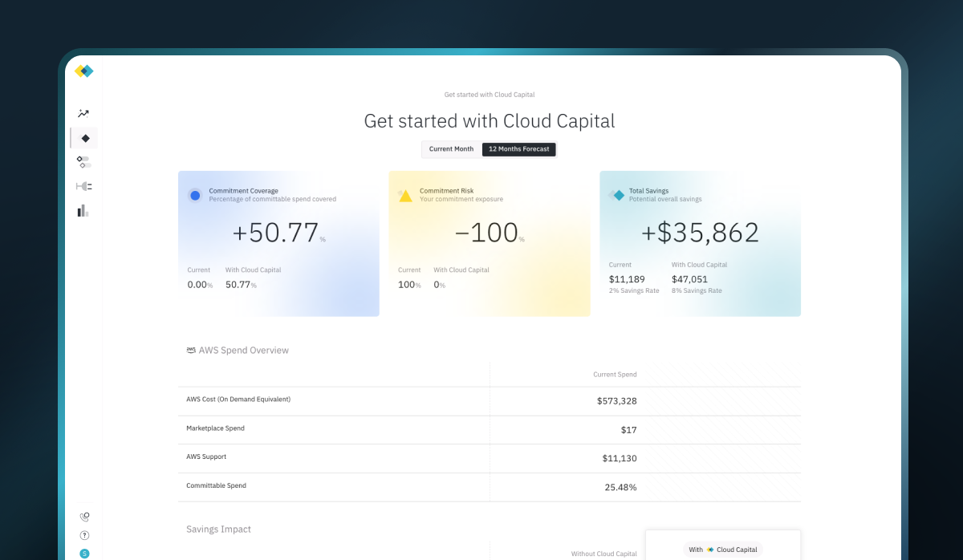The height and width of the screenshot is (560, 963).
Task: Click the main 'Get started with Cloud Capital' heading
Action: coord(490,121)
